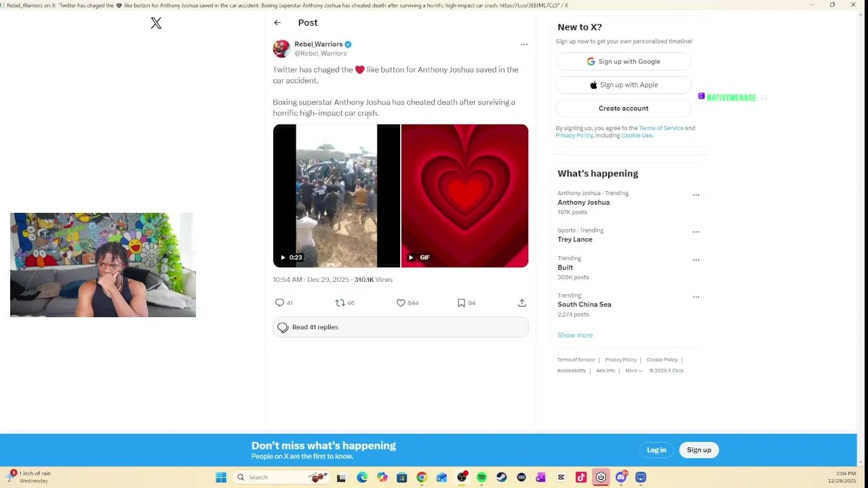Image resolution: width=868 pixels, height=488 pixels.
Task: Open footer Cookie Policy link
Action: click(662, 360)
